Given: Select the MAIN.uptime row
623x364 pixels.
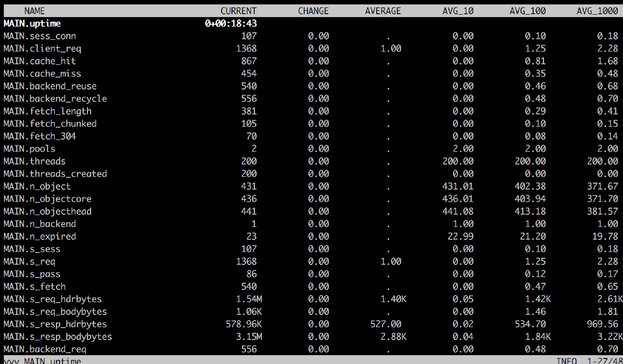Looking at the screenshot, I should coord(311,24).
